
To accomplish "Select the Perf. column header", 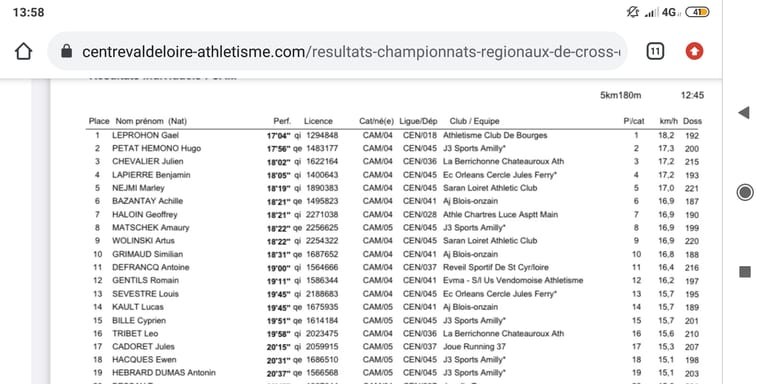I will tap(282, 121).
